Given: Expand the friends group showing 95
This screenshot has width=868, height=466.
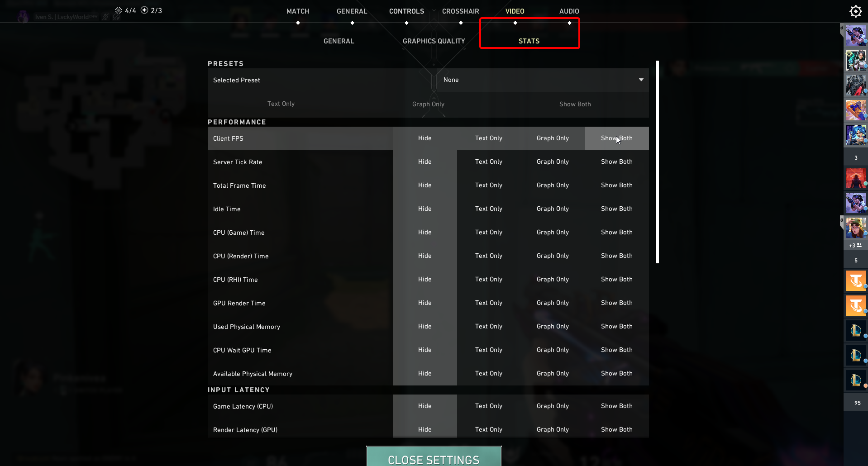Looking at the screenshot, I should [857, 403].
